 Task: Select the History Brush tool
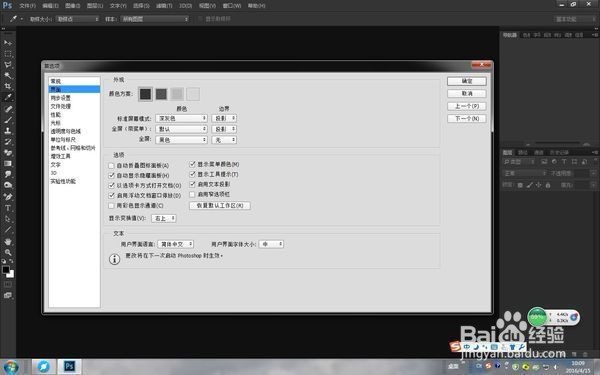coord(8,142)
